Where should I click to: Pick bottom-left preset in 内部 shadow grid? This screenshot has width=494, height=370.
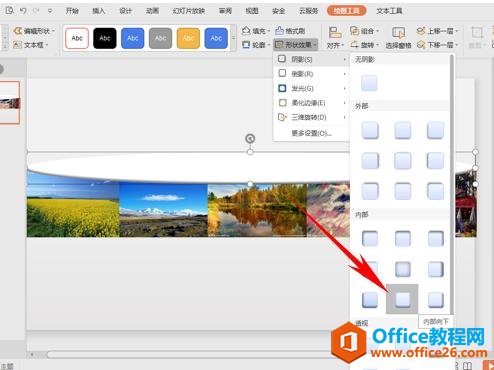(370, 300)
